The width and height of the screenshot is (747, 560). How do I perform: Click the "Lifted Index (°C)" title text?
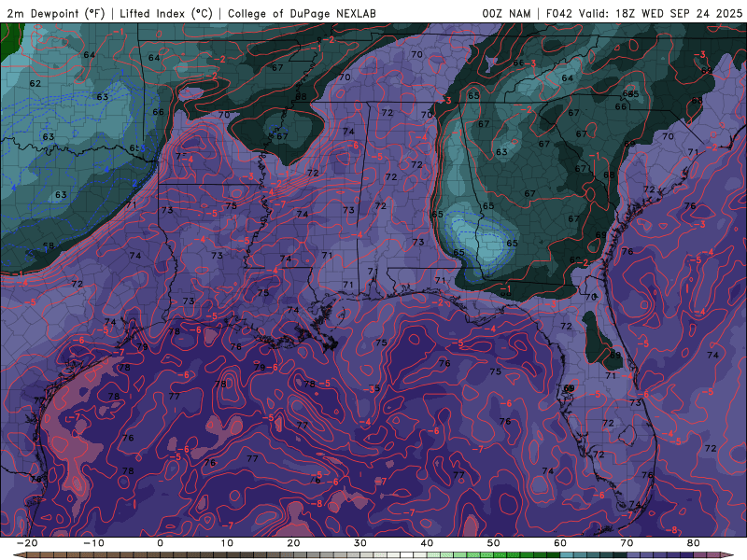pos(166,14)
